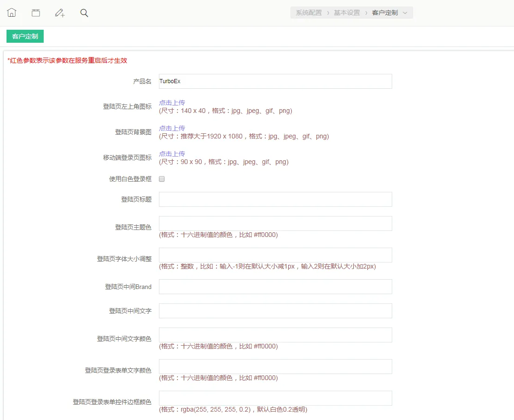Click the 产品名 field label
The image size is (514, 420).
(x=142, y=81)
